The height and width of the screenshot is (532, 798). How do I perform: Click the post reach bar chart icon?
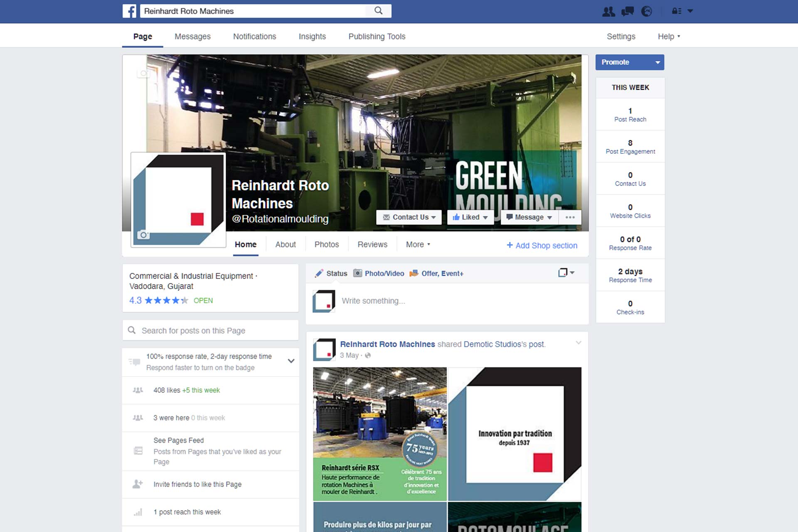click(138, 512)
